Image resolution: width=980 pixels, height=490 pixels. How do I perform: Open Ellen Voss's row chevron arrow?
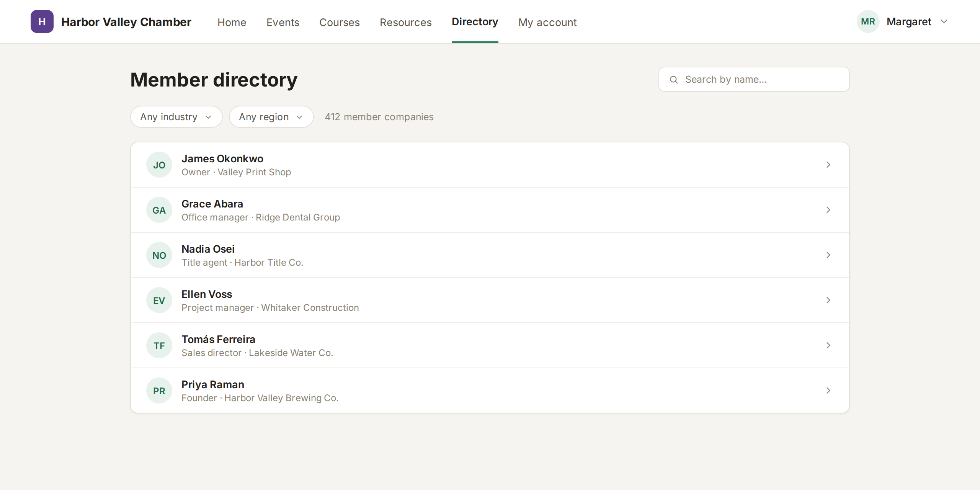coord(828,300)
